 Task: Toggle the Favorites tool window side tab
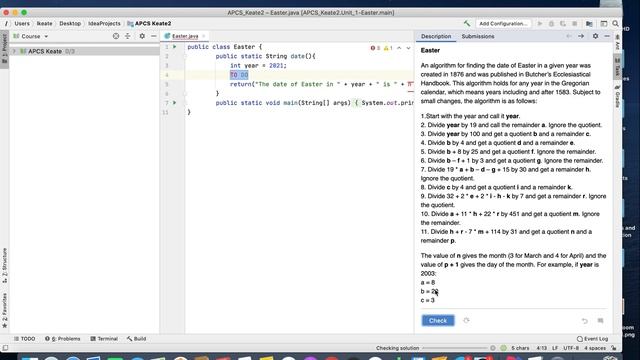(x=4, y=310)
